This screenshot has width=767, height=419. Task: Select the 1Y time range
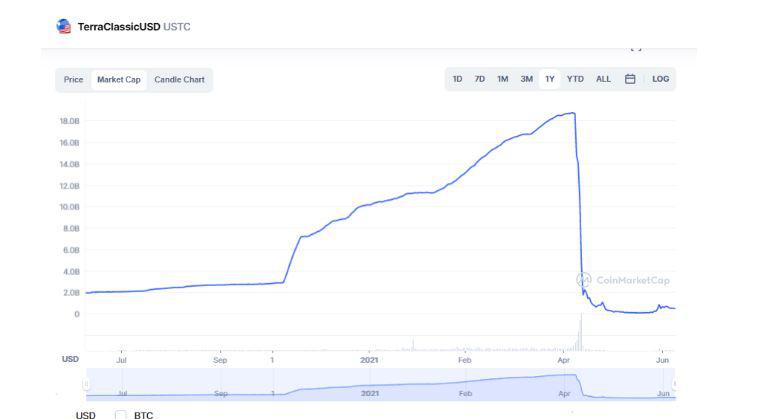550,79
